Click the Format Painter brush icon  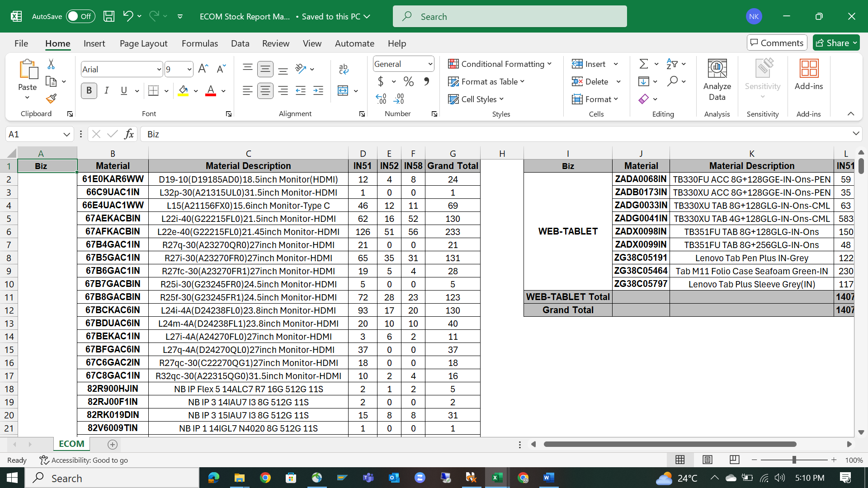point(51,99)
